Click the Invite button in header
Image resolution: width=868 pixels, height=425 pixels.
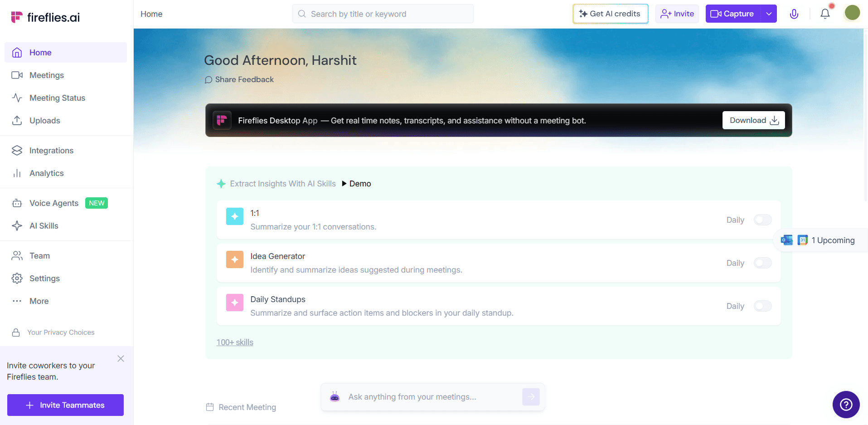click(x=677, y=14)
